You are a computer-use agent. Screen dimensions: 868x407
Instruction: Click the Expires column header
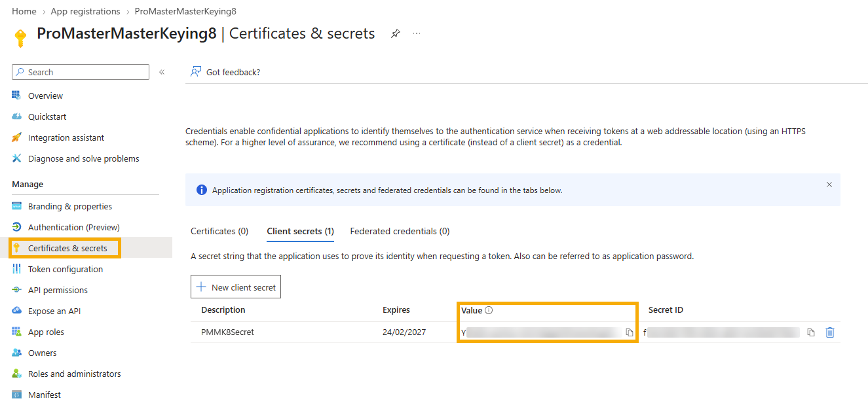396,310
